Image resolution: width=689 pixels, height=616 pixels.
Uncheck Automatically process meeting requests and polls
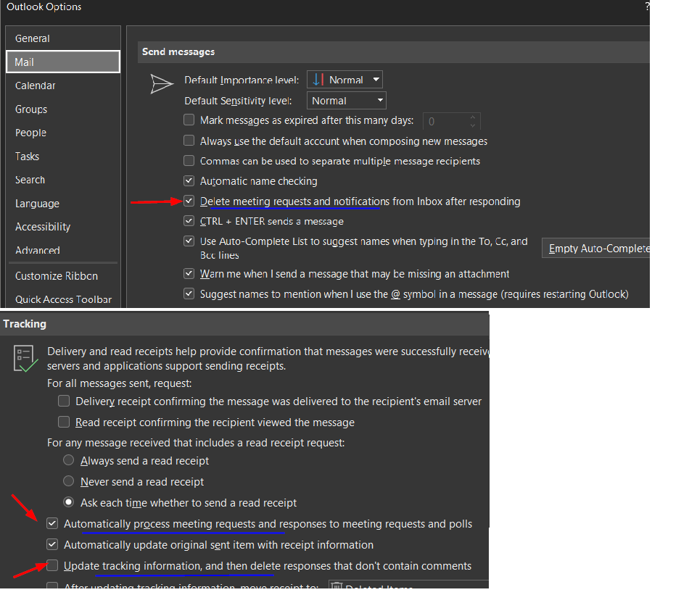pyautogui.click(x=52, y=523)
